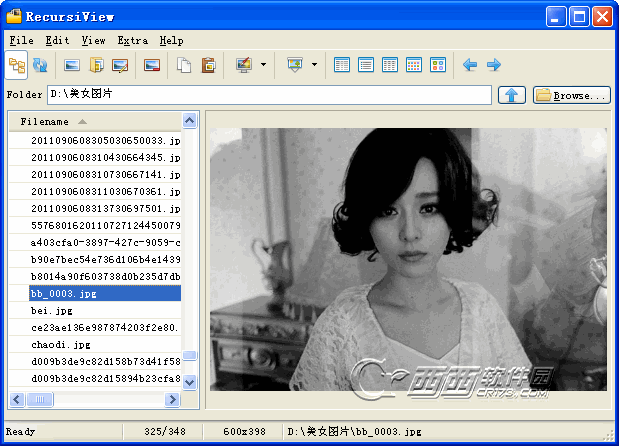Go to previous image with left arrow
The width and height of the screenshot is (619, 446).
click(470, 64)
